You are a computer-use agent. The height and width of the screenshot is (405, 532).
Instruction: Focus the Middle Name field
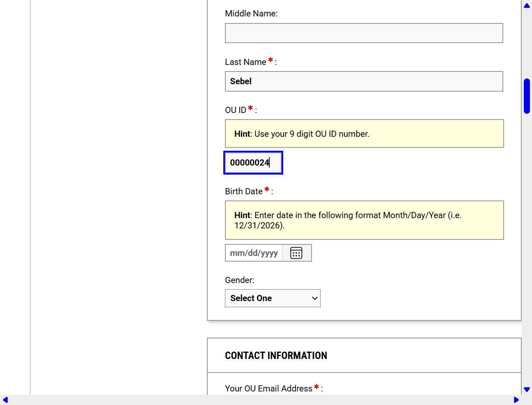(x=364, y=33)
